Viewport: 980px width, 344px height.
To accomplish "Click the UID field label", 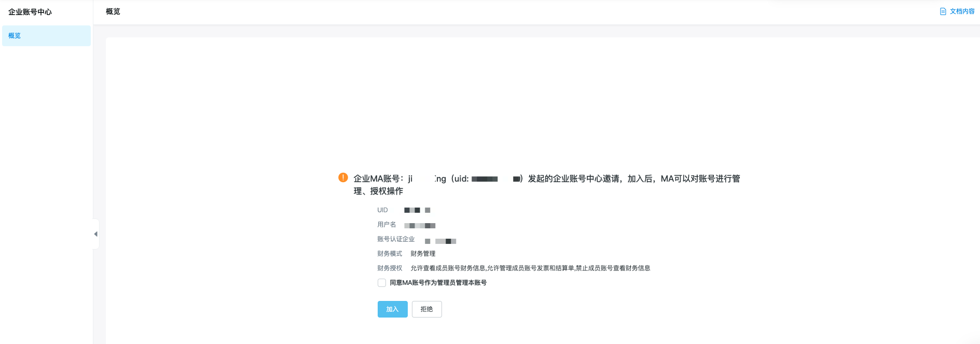I will tap(382, 210).
